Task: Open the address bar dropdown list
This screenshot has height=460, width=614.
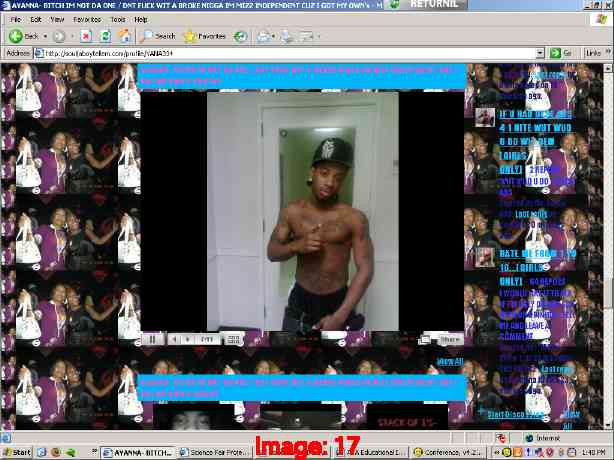Action: tap(540, 53)
